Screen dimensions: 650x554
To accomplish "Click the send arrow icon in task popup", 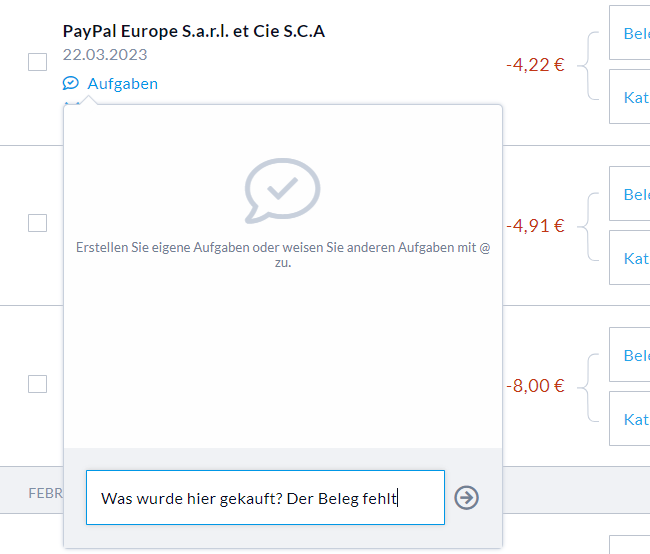I will pyautogui.click(x=466, y=497).
